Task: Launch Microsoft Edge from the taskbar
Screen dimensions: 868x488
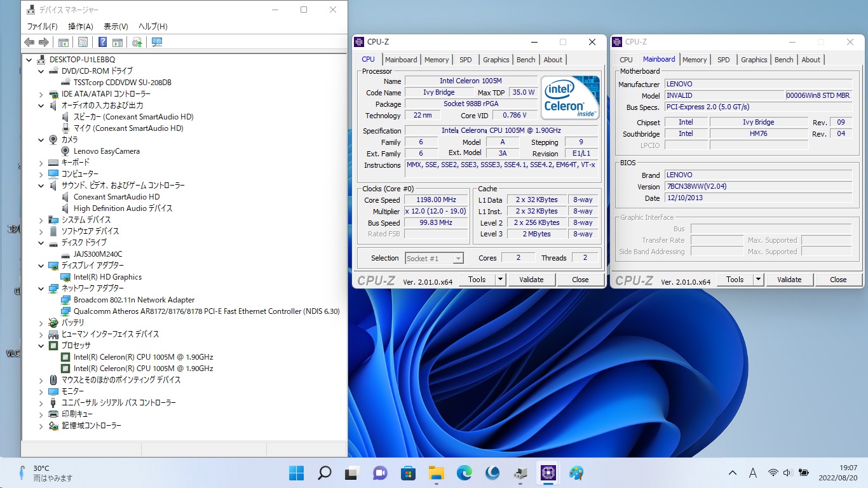Action: (464, 473)
